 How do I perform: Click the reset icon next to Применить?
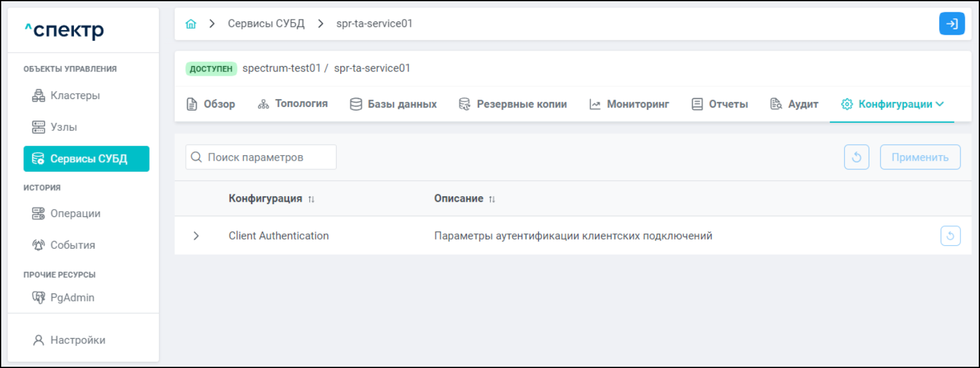856,157
